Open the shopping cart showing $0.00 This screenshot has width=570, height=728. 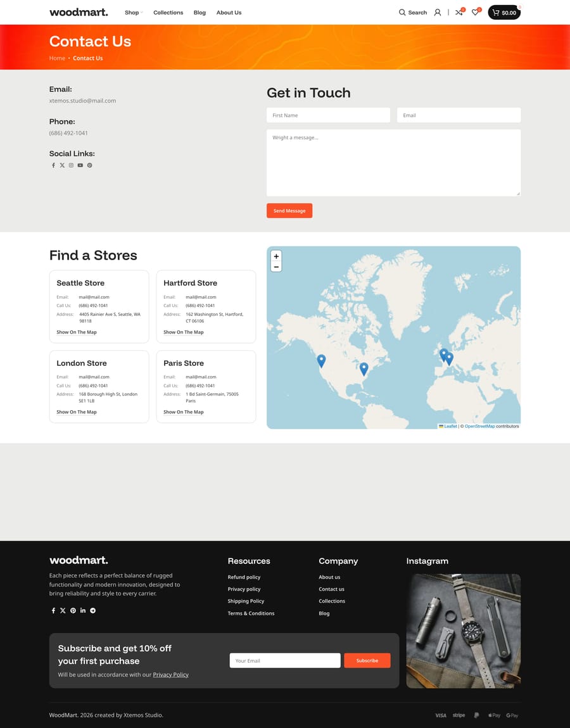[504, 13]
